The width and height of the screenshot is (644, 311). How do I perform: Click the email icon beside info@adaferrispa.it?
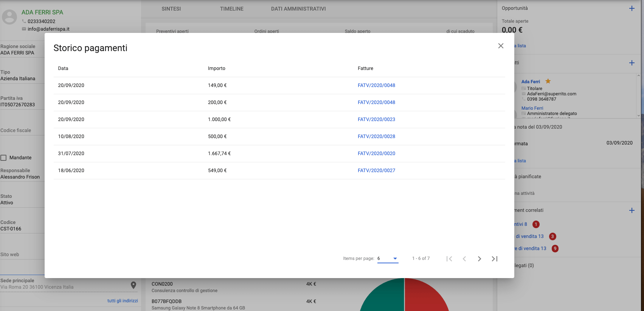click(x=24, y=29)
